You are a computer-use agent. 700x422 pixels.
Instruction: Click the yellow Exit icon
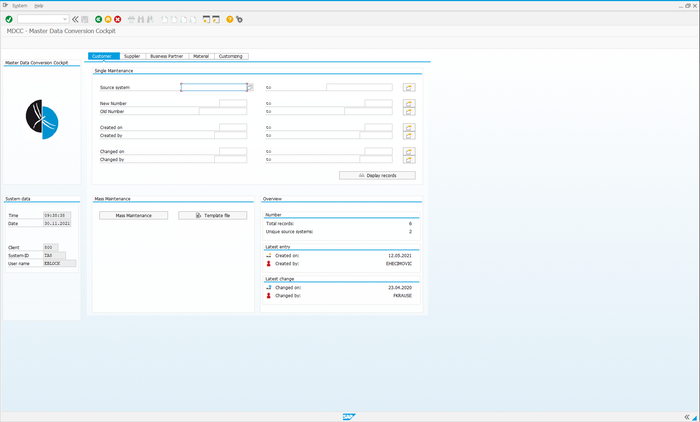point(108,19)
